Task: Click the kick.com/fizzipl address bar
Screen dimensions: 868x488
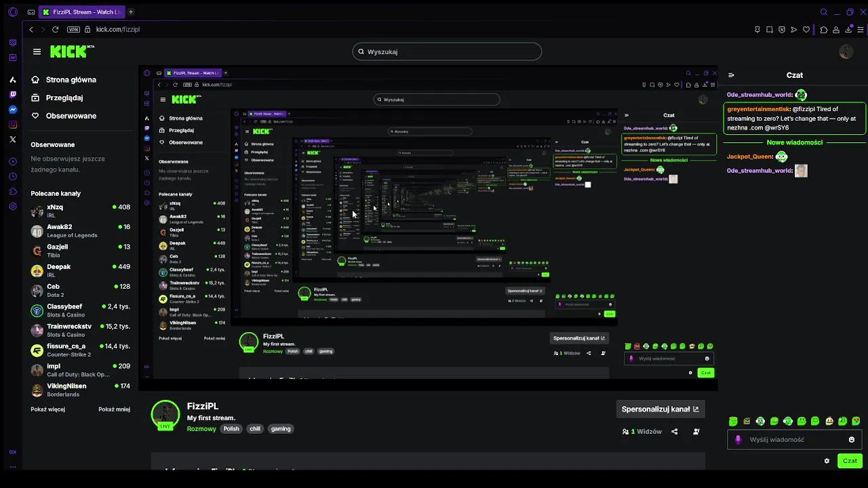Action: 118,30
